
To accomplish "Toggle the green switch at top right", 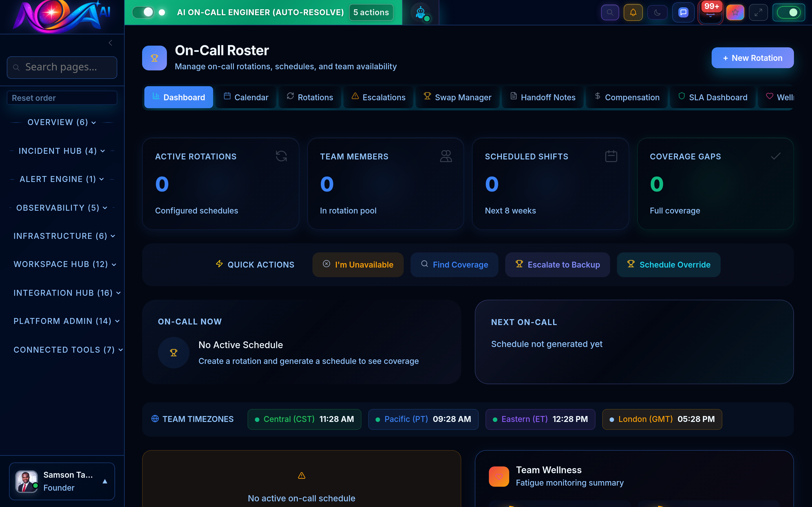I will (x=788, y=13).
